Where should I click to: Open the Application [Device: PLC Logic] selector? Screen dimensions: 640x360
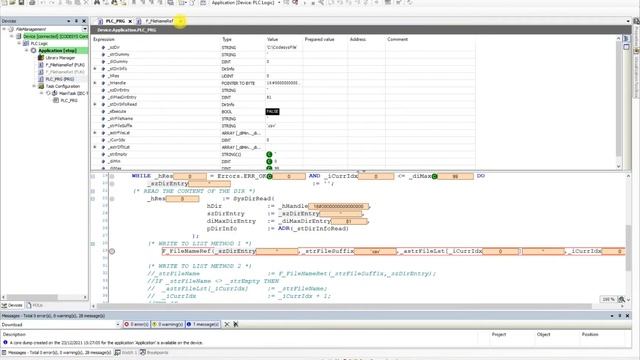(245, 2)
